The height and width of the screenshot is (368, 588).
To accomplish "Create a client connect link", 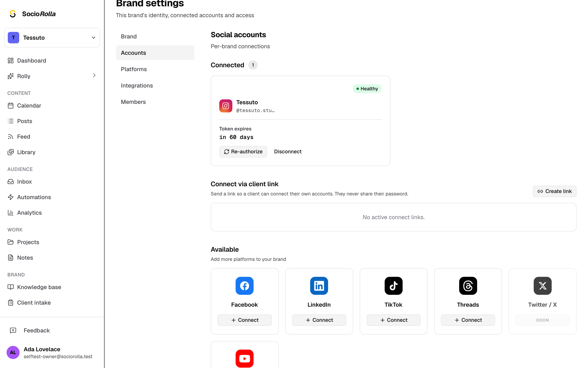I will pos(555,191).
